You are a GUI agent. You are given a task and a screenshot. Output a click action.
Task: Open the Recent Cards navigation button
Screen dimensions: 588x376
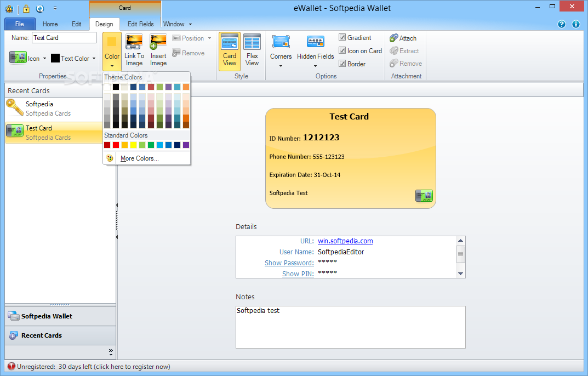60,335
